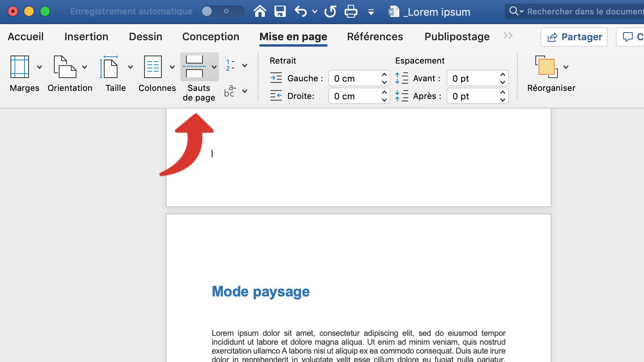
Task: Click the search magnifier icon
Action: pyautogui.click(x=514, y=11)
